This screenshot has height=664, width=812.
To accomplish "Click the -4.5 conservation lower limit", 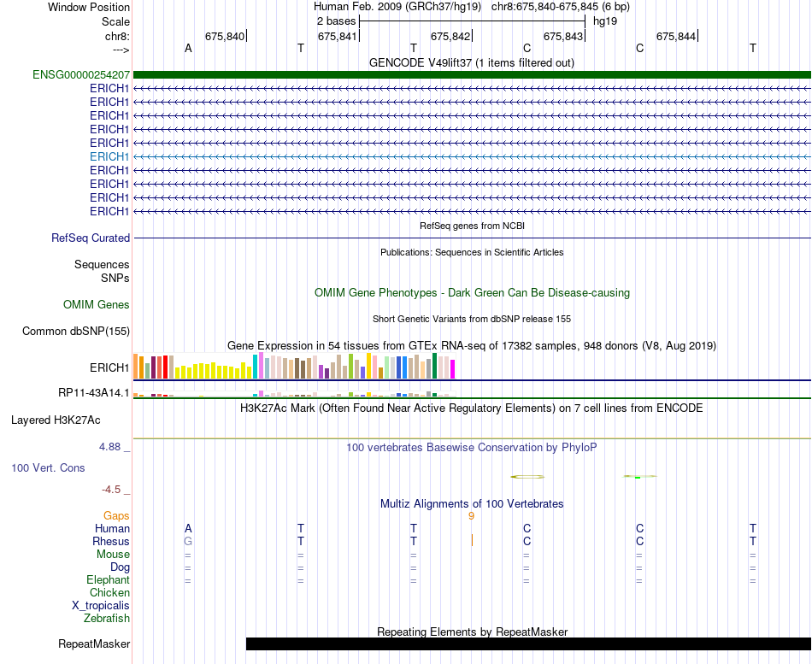I will click(111, 490).
